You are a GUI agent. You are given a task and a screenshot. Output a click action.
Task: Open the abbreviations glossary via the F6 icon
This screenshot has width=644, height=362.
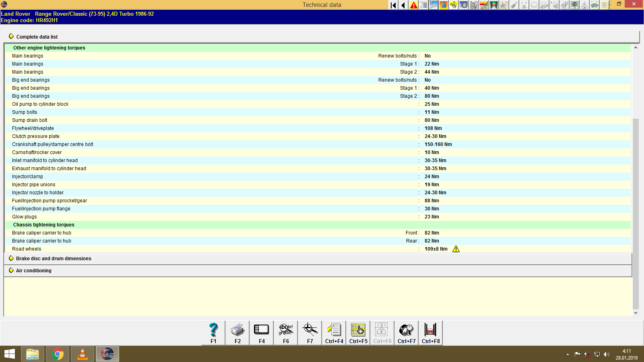(x=285, y=330)
